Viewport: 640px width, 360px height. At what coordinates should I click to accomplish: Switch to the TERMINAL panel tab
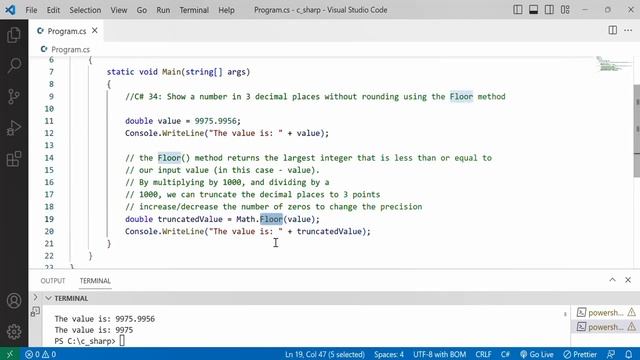tap(95, 281)
